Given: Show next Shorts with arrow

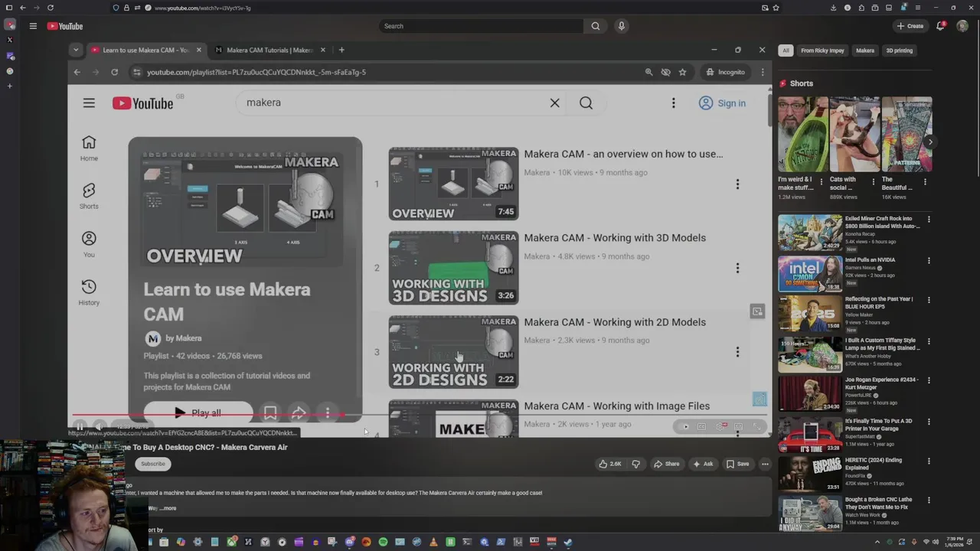Looking at the screenshot, I should 929,142.
